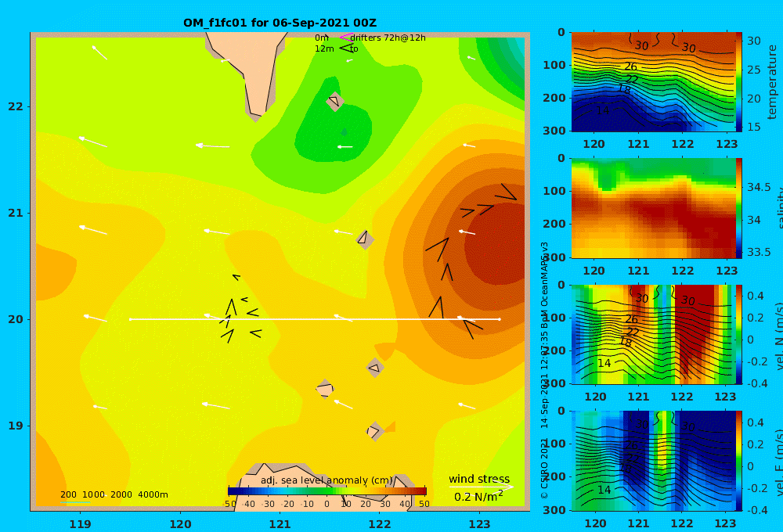
Task: Click latitude tick 19 on main map
Action: 16,426
